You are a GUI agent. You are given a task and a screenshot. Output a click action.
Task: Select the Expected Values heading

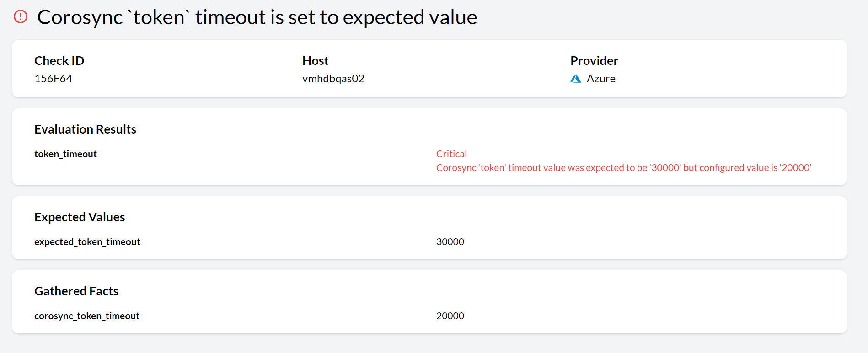[80, 217]
